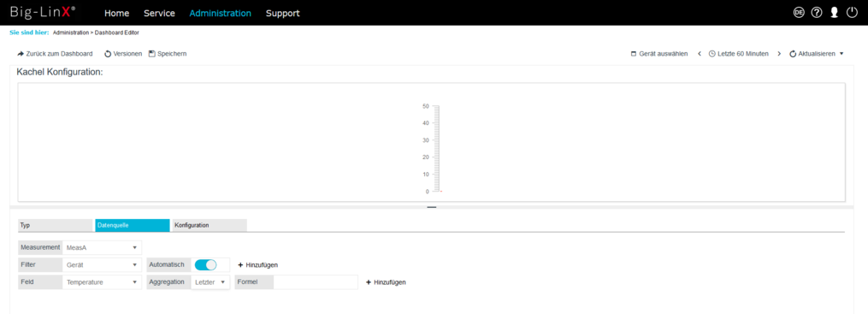Click the clock icon beside Letzte 60 Minuten
The width and height of the screenshot is (868, 314).
[x=712, y=54]
